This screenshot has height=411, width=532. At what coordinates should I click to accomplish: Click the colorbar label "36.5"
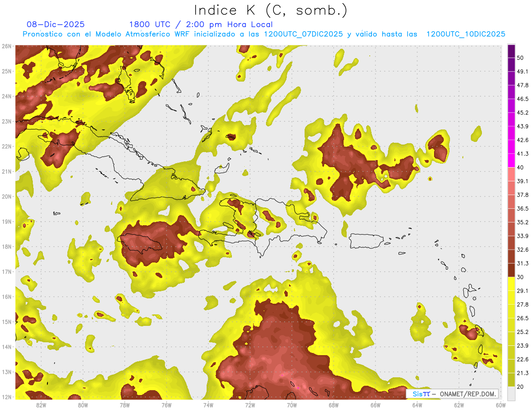(x=523, y=208)
